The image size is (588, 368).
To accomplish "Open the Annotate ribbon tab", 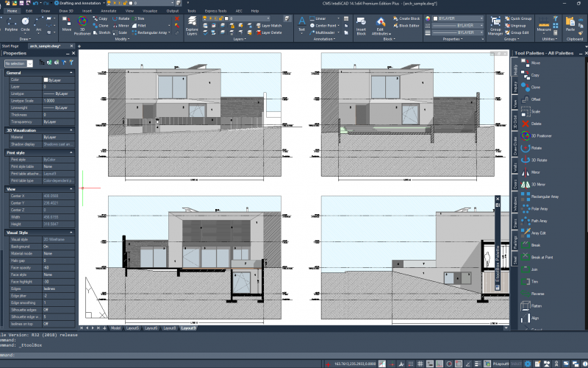I will (x=109, y=11).
